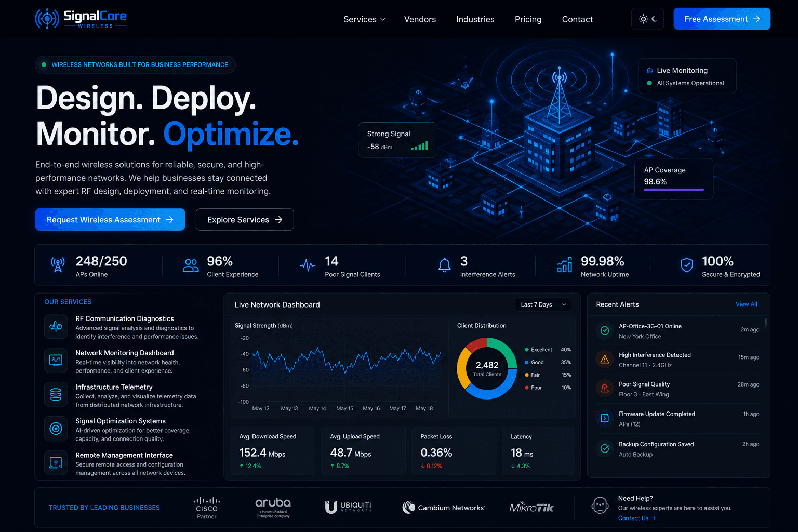Click the Wireless Networks Built badge
Viewport: 798px width, 532px height.
(135, 64)
